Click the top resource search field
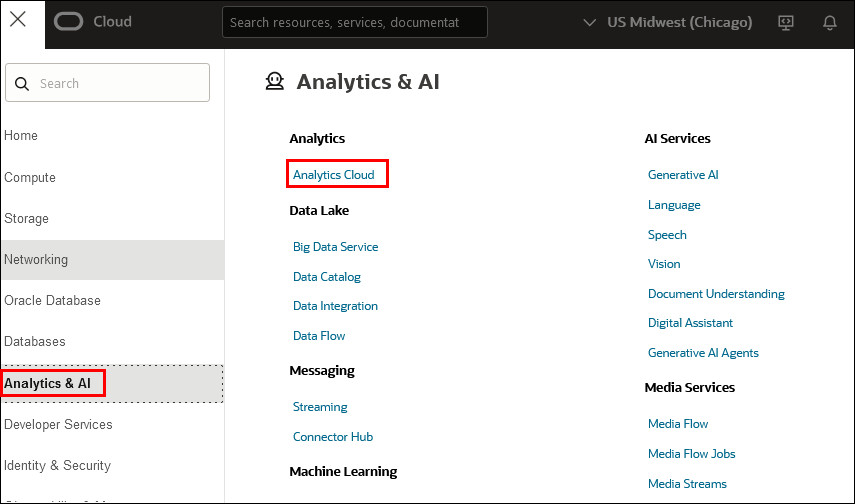 point(354,22)
